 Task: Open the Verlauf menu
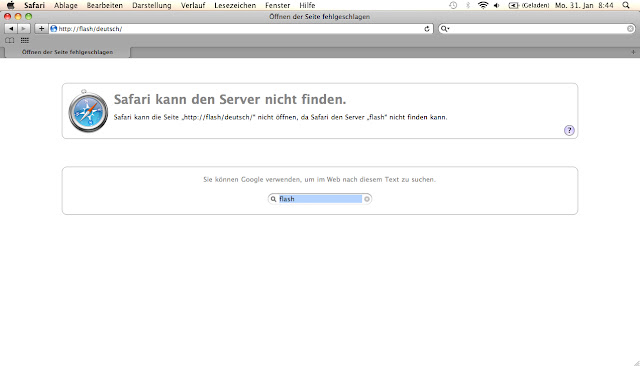(193, 5)
